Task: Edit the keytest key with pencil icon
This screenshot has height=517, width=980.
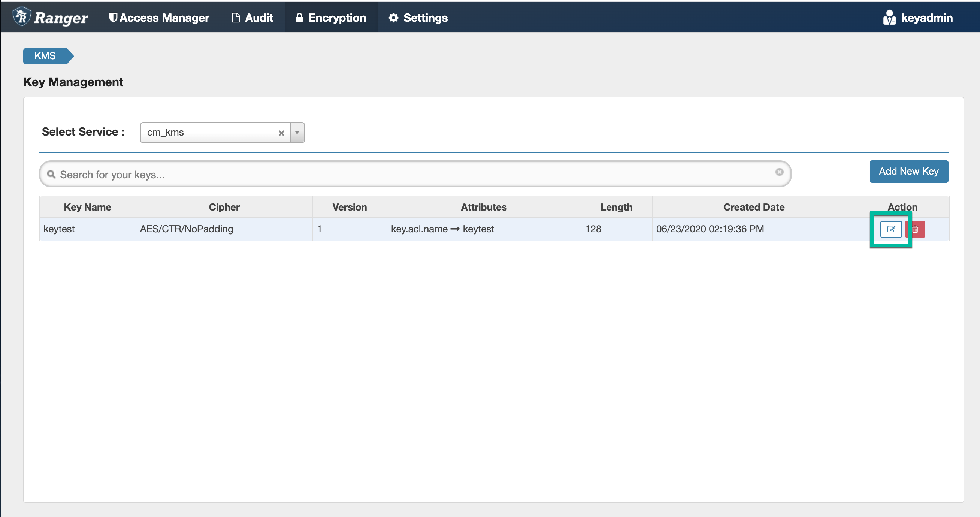Action: [x=890, y=229]
